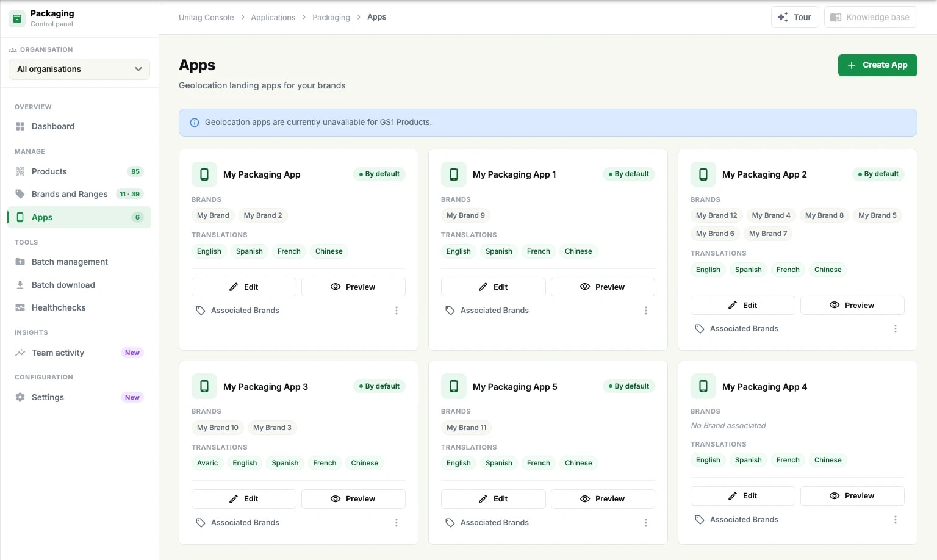Viewport: 937px width, 560px height.
Task: Click the phone icon of My Packaging App 5
Action: tap(454, 386)
